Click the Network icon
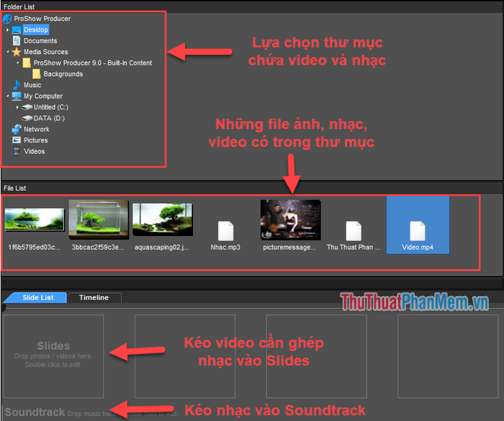Image resolution: width=504 pixels, height=421 pixels. pos(17,130)
